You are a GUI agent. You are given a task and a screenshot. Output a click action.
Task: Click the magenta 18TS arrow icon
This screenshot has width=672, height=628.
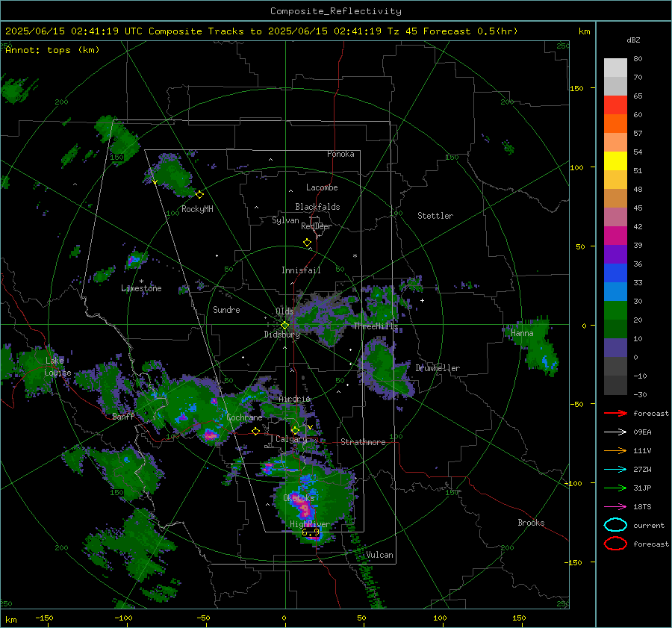[x=615, y=507]
